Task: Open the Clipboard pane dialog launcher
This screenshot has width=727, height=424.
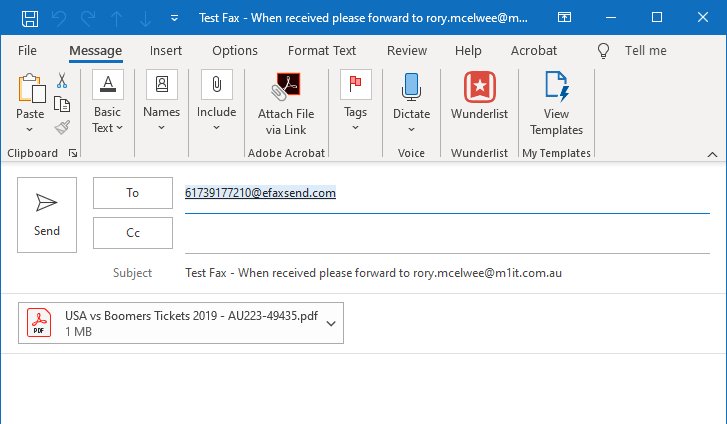Action: click(73, 153)
